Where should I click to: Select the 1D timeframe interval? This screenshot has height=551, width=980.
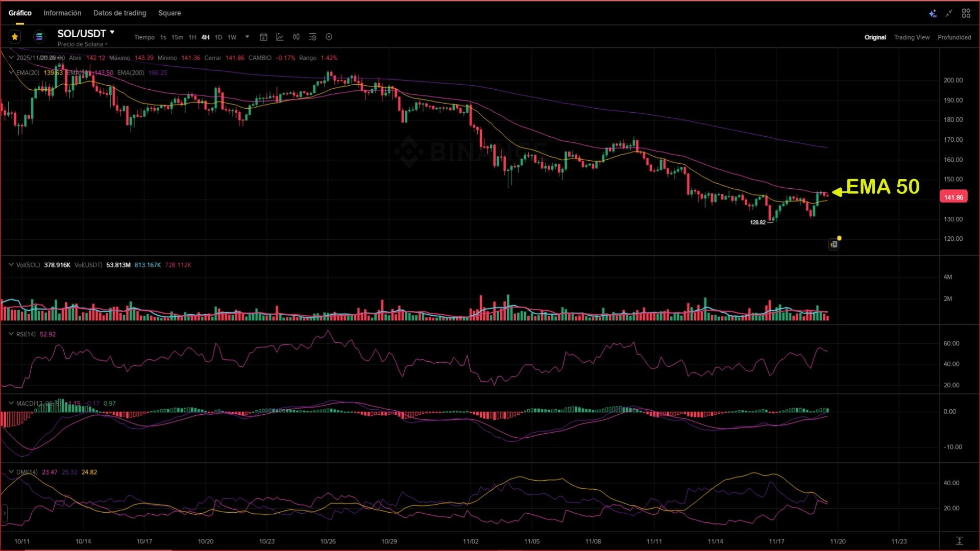218,37
